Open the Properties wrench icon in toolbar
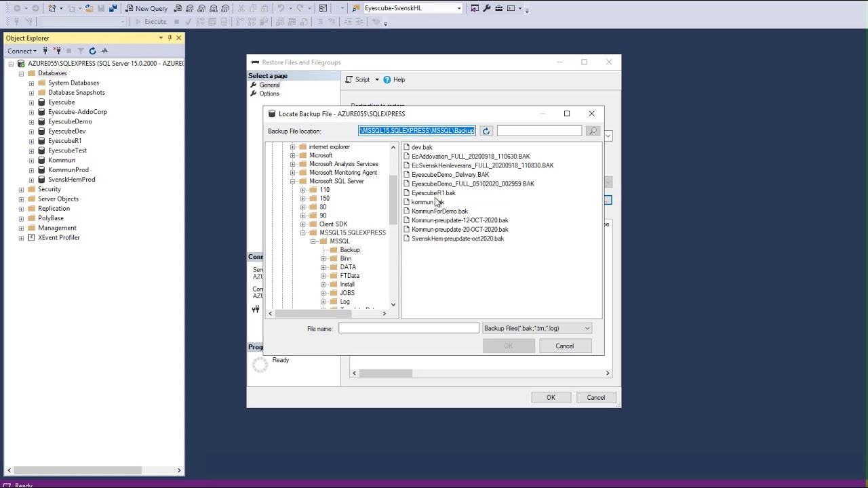Viewport: 868px width, 488px height. tap(486, 8)
